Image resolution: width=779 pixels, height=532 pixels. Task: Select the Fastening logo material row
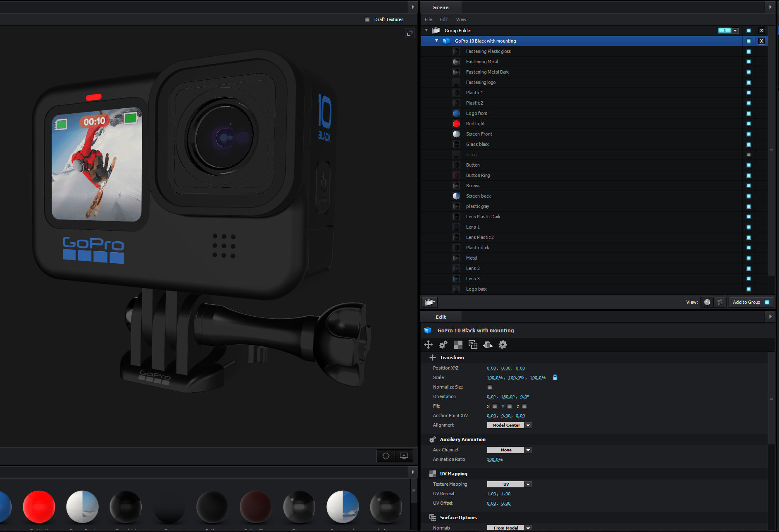point(594,82)
